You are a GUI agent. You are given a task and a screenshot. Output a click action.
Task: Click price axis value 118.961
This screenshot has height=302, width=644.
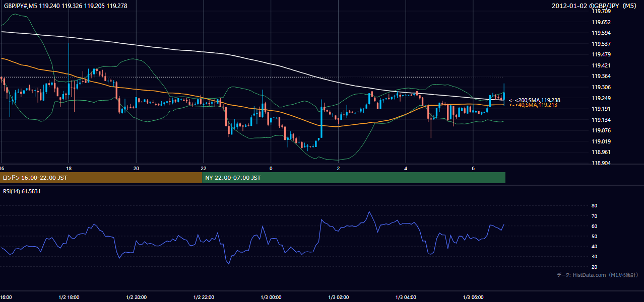click(601, 152)
